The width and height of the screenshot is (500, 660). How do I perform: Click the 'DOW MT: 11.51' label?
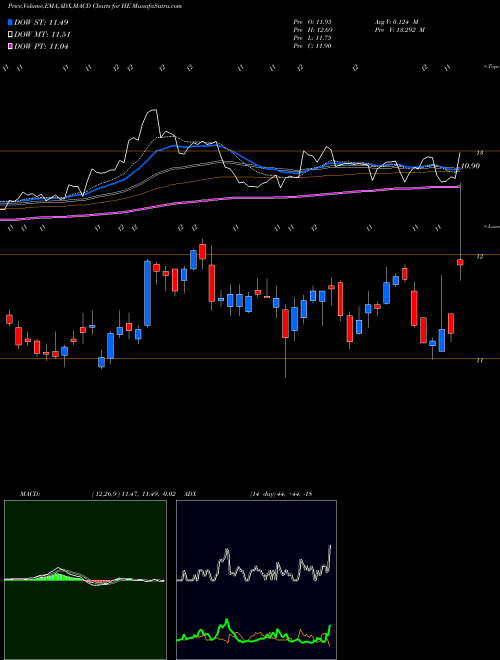click(x=42, y=35)
